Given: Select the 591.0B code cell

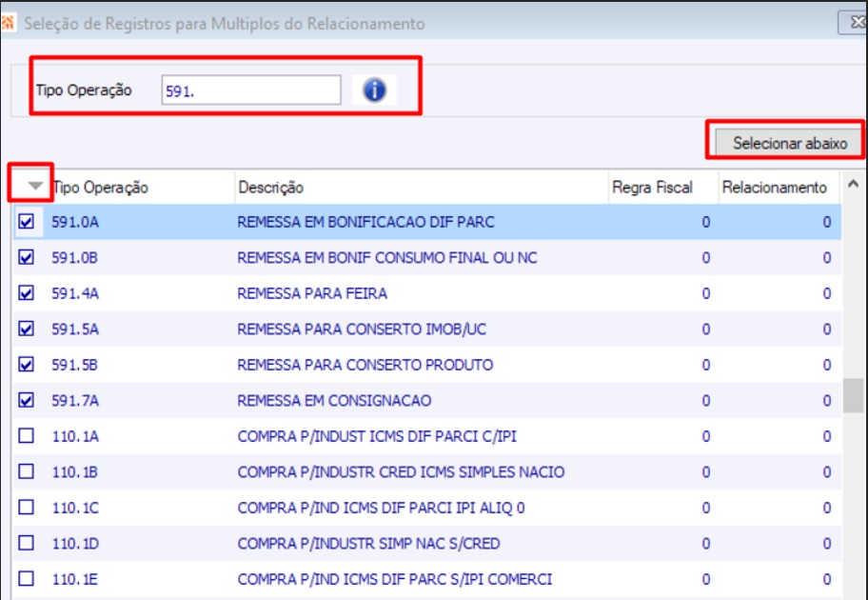Looking at the screenshot, I should pyautogui.click(x=75, y=257).
